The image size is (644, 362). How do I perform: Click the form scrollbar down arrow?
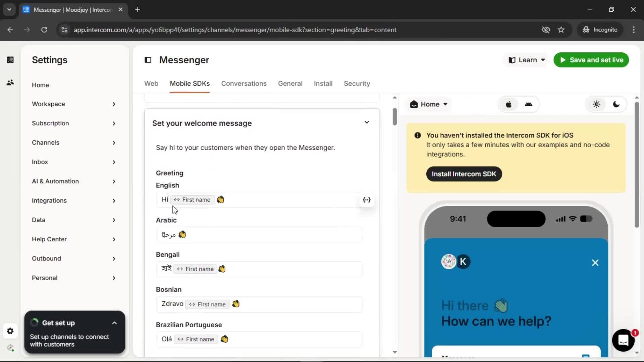click(x=395, y=352)
